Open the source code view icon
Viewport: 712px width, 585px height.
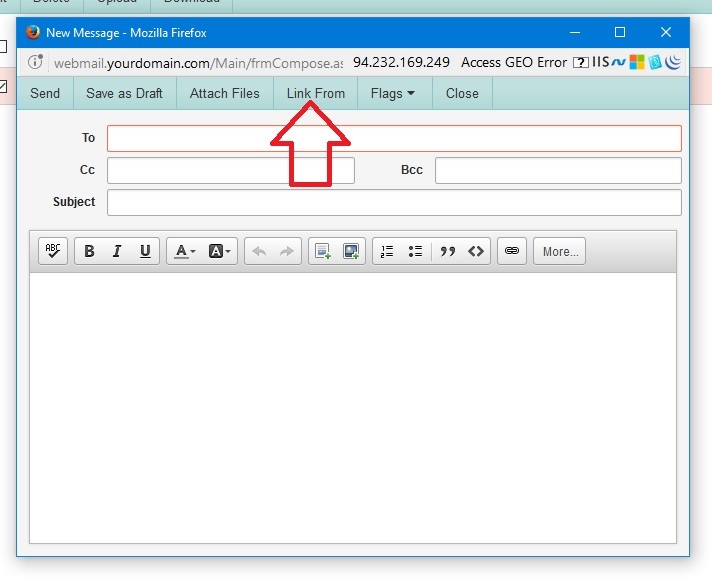476,251
